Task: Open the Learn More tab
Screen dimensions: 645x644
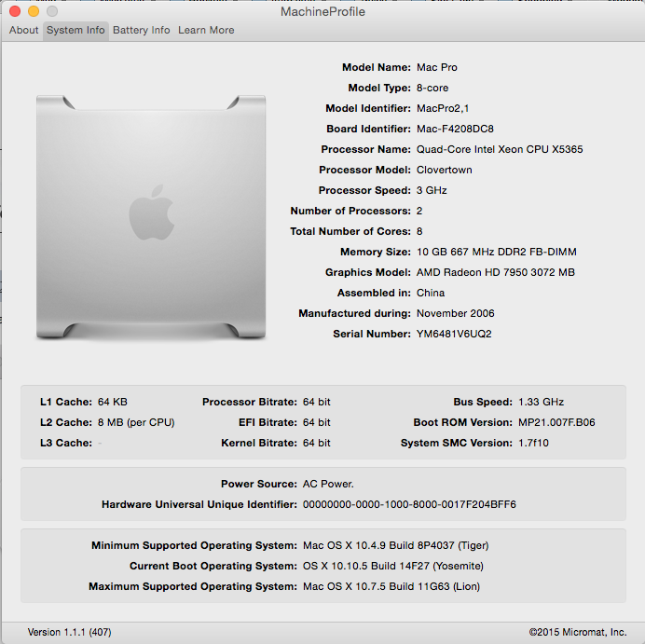Action: coord(206,31)
